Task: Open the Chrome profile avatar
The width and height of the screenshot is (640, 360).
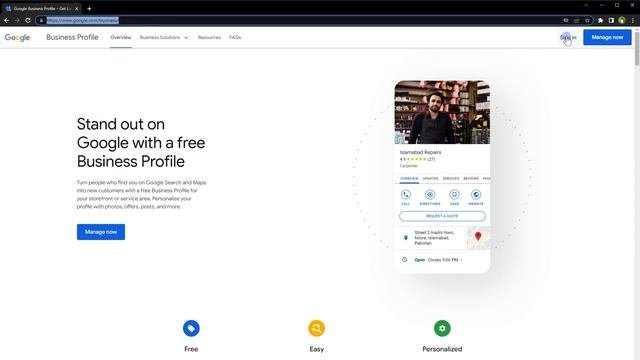Action: click(x=622, y=20)
